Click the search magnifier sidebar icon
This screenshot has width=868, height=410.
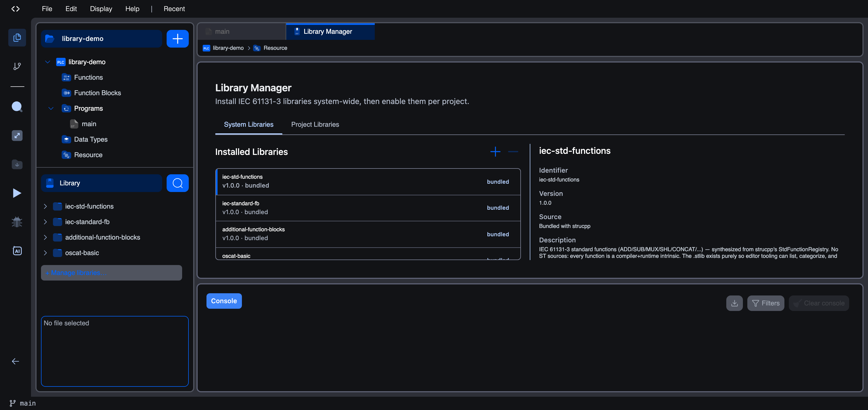click(17, 107)
